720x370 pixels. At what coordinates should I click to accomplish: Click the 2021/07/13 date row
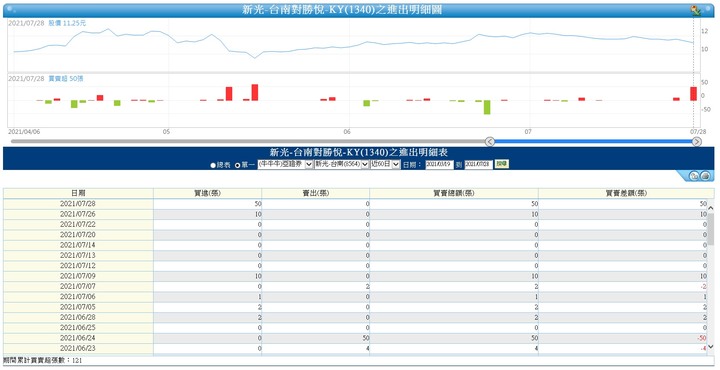pyautogui.click(x=78, y=255)
